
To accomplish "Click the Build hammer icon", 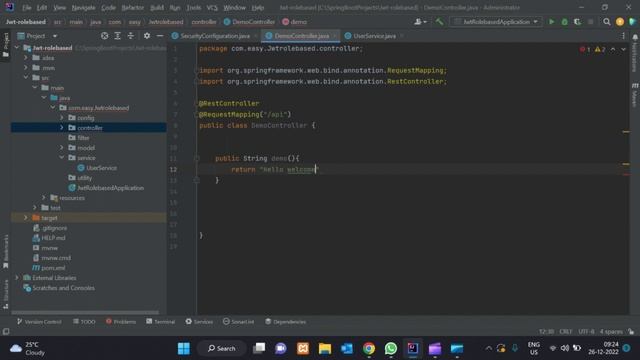I will (439, 22).
